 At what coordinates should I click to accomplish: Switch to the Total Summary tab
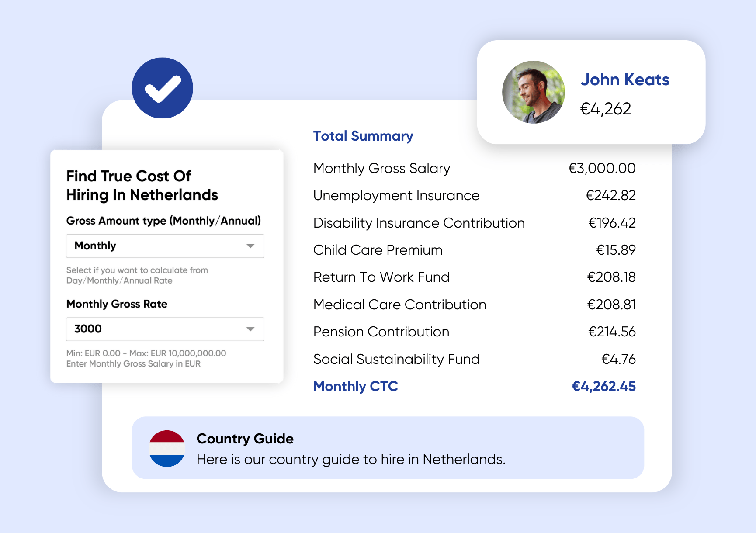[363, 136]
